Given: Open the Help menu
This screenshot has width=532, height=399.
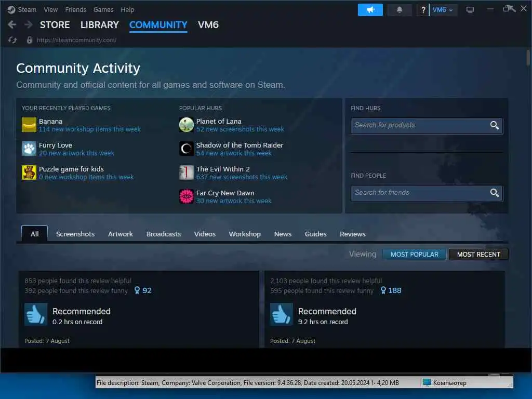Looking at the screenshot, I should [128, 9].
